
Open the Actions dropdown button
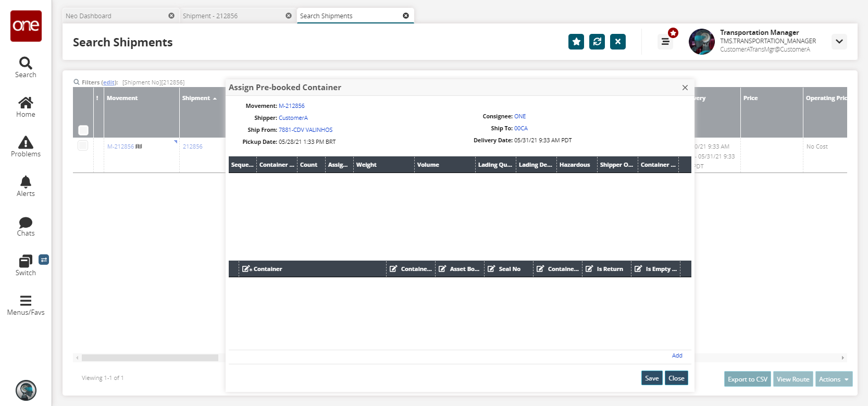(x=834, y=379)
